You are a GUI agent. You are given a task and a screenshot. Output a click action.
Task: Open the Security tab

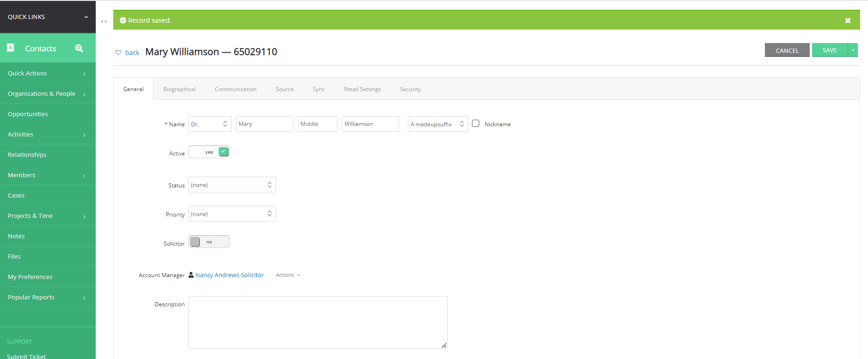[x=410, y=89]
